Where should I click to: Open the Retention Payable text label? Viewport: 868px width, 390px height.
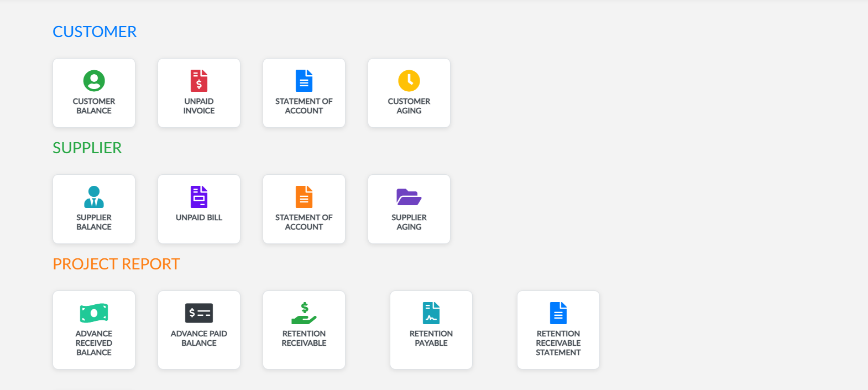click(x=431, y=339)
